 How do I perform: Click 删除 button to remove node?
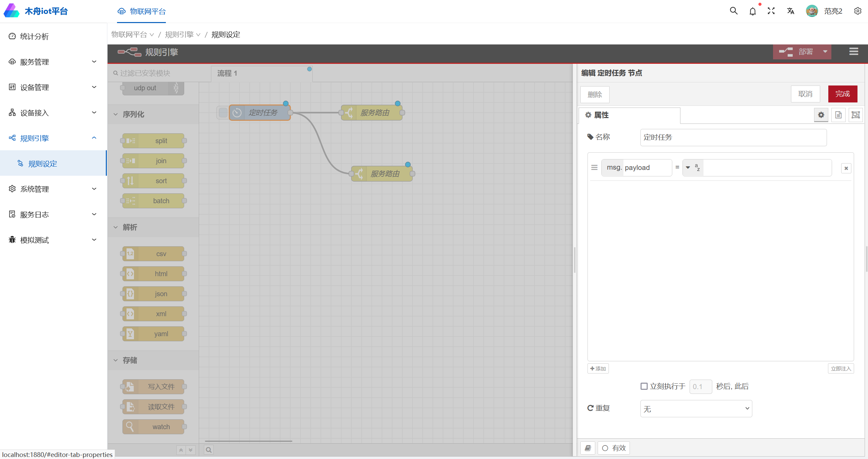pos(595,94)
